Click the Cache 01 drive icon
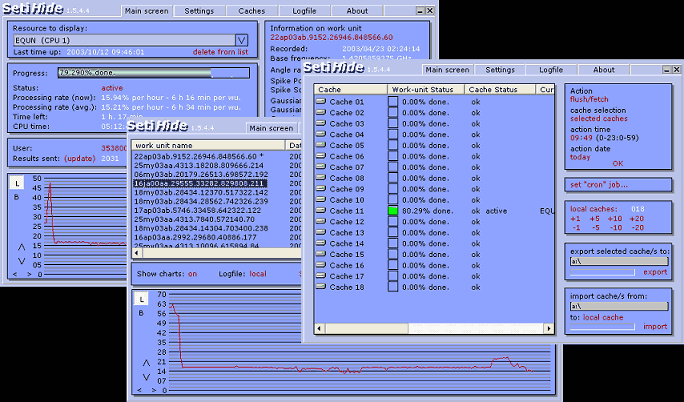This screenshot has width=684, height=402. click(x=321, y=101)
